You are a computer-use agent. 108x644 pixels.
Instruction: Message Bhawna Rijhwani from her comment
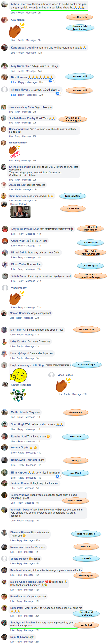(x=29, y=540)
